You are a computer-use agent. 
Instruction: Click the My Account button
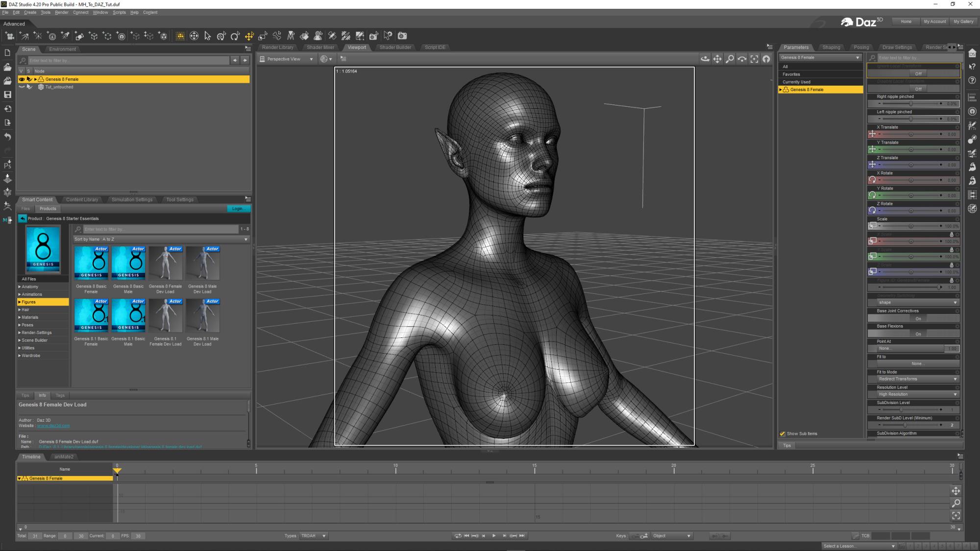pos(934,22)
